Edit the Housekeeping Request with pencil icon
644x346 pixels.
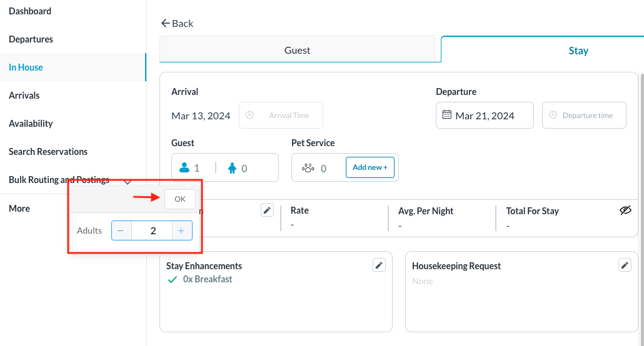[625, 265]
